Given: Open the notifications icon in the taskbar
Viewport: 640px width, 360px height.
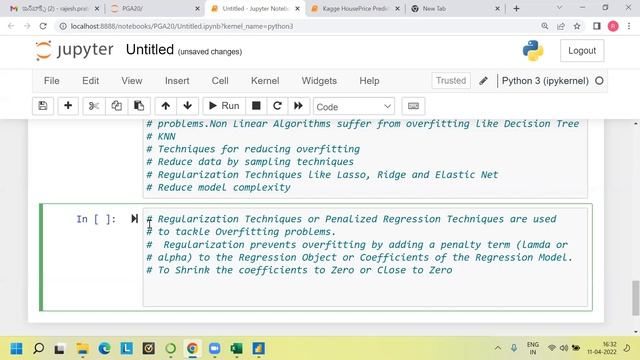Looking at the screenshot, I should pos(627,348).
